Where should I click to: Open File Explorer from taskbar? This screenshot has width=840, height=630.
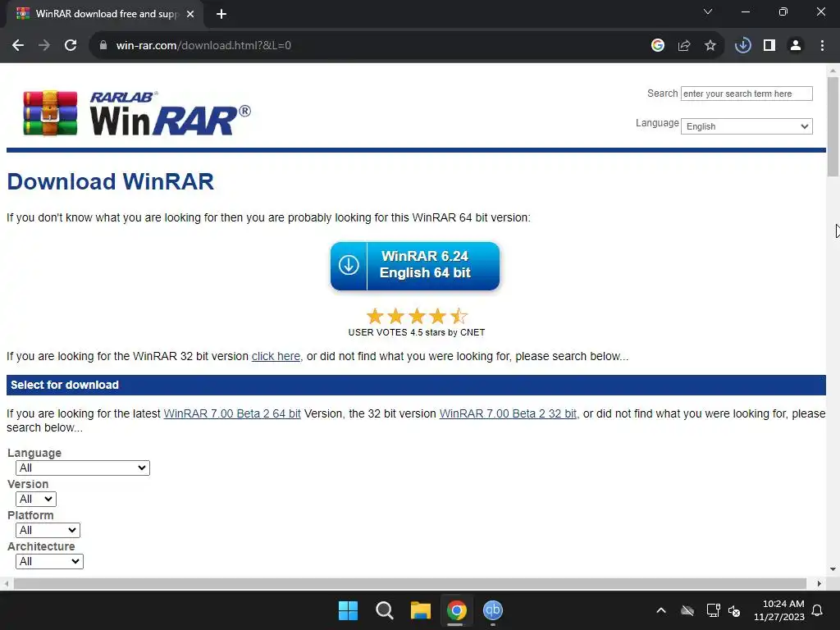(421, 610)
